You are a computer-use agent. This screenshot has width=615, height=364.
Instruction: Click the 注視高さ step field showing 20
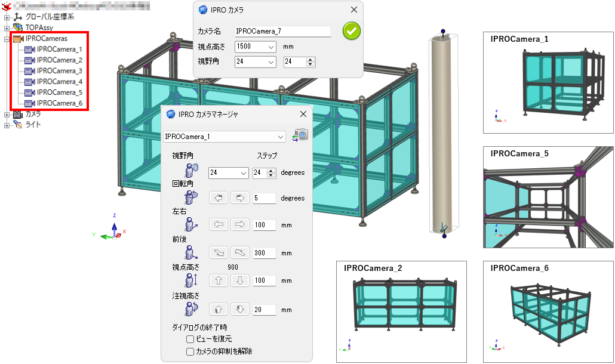pyautogui.click(x=265, y=310)
